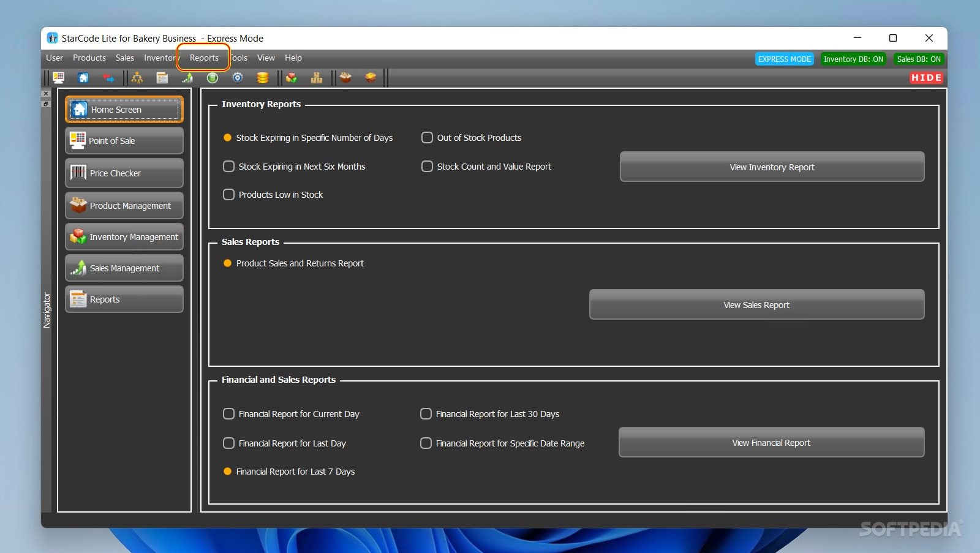Open the Reports menu
The height and width of the screenshot is (553, 980).
click(204, 58)
